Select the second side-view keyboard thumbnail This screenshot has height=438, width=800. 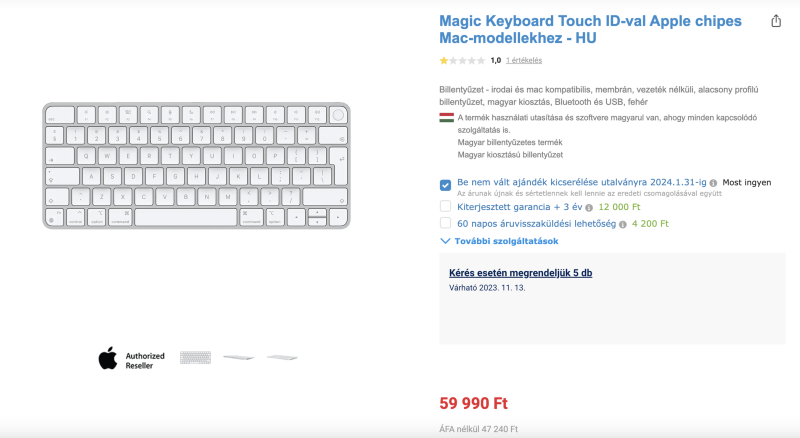[x=239, y=357]
